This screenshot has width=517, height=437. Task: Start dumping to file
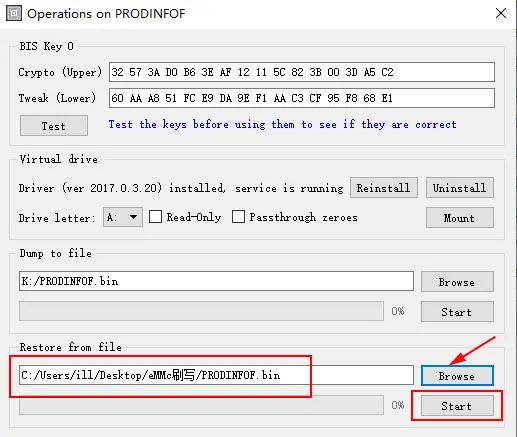(457, 312)
